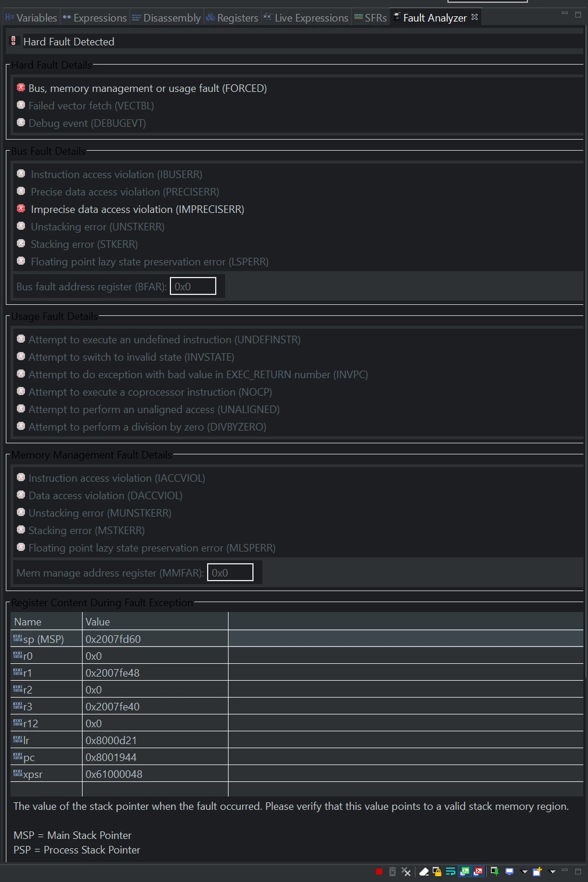Minimize the Fault Analyzer view panel

(x=564, y=13)
